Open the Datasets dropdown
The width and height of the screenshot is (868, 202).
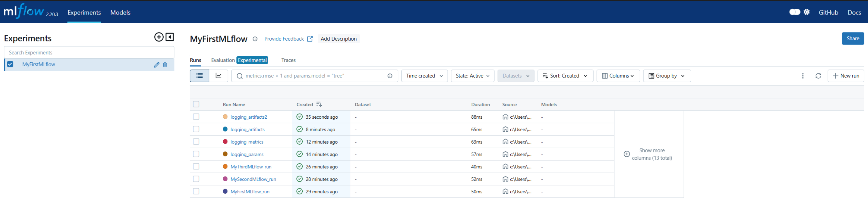tap(516, 76)
